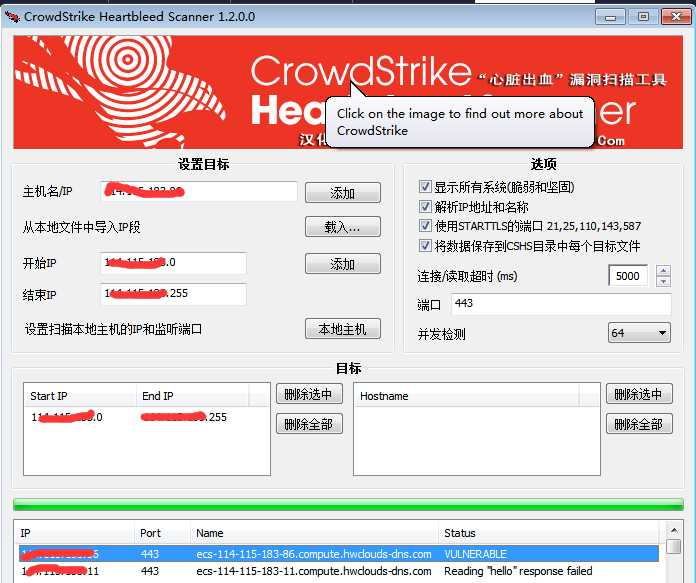Focus the 结束IP input field
This screenshot has height=583, width=696.
click(174, 294)
